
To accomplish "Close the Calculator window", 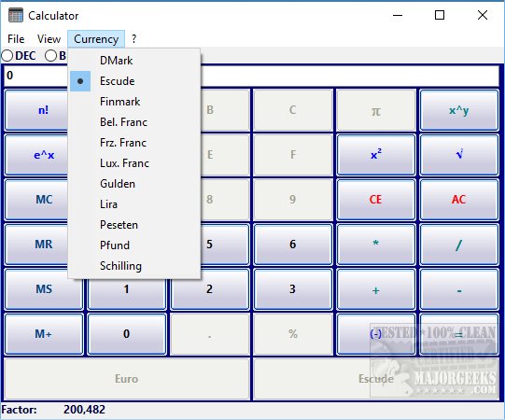I will 483,15.
